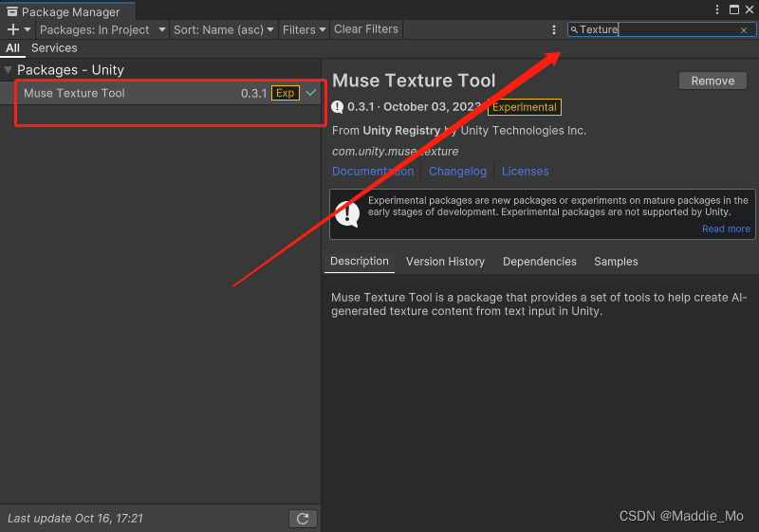Switch to the Description tab
Screen dimensions: 759x532
click(360, 261)
